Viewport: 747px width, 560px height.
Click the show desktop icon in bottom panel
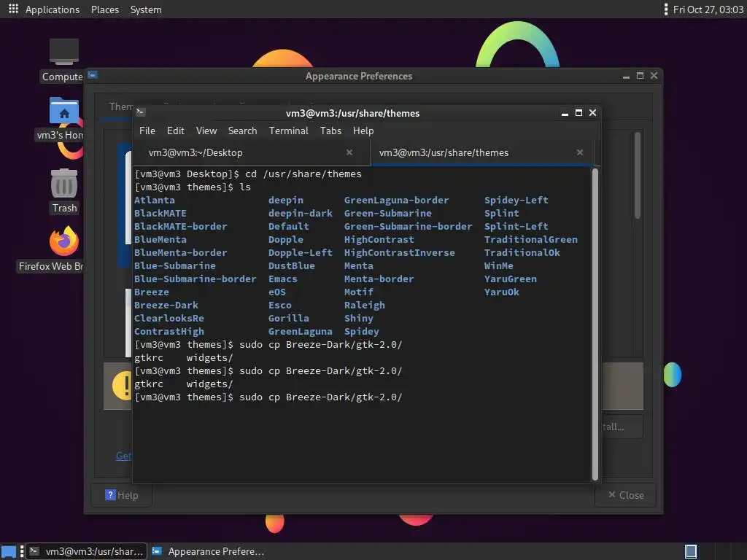(x=9, y=551)
